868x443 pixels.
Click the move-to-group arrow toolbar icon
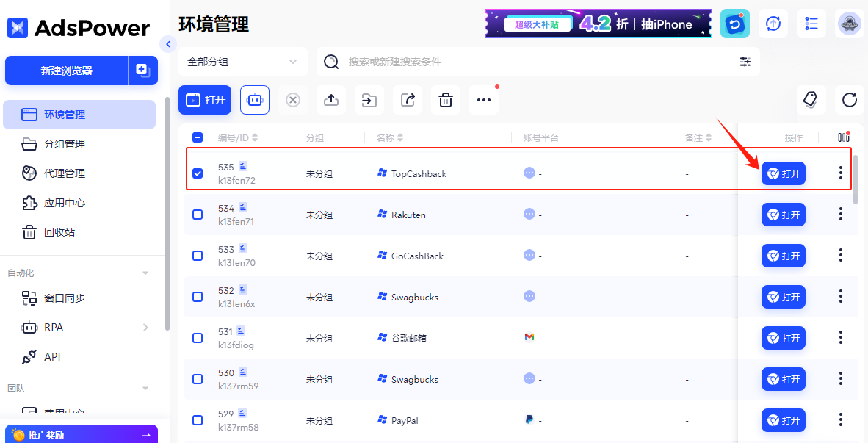tap(369, 100)
